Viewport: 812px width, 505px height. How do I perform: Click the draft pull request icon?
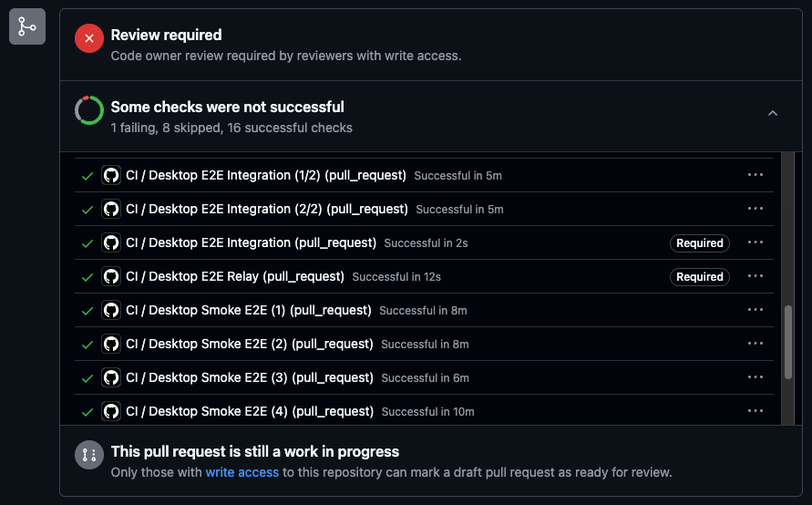pos(89,455)
